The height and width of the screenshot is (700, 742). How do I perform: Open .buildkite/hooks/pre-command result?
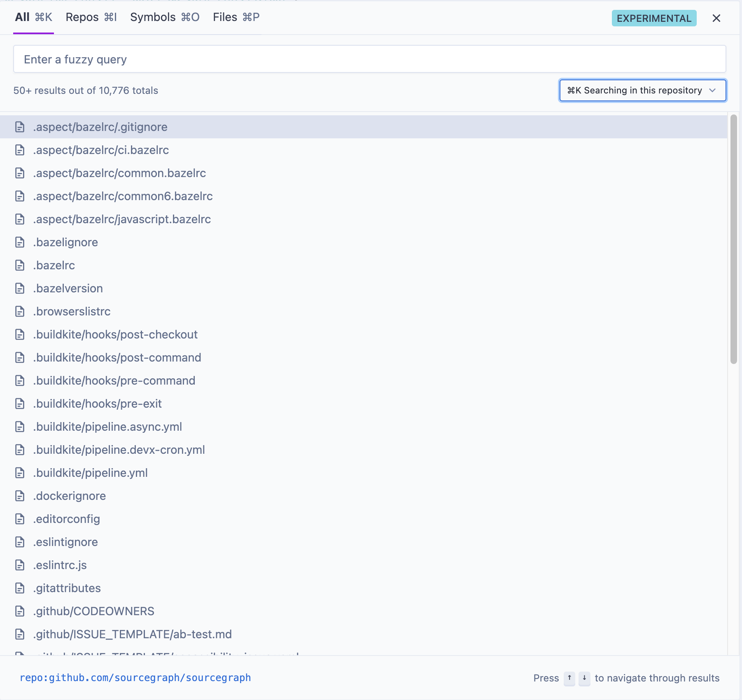(x=364, y=380)
